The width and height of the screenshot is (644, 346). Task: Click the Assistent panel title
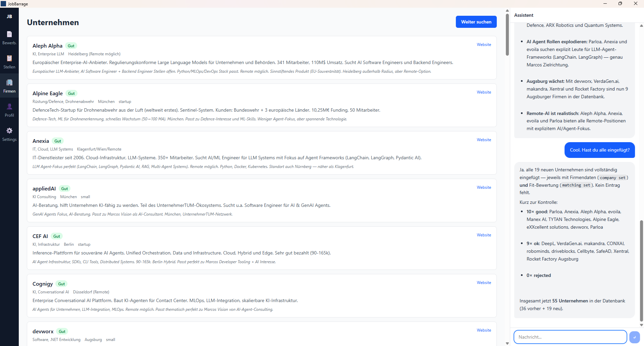tap(524, 15)
